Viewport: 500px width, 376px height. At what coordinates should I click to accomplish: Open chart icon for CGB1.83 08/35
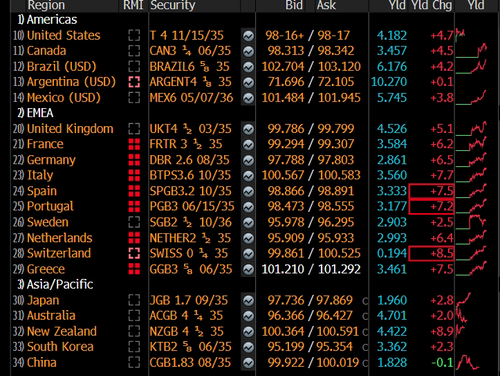(248, 363)
